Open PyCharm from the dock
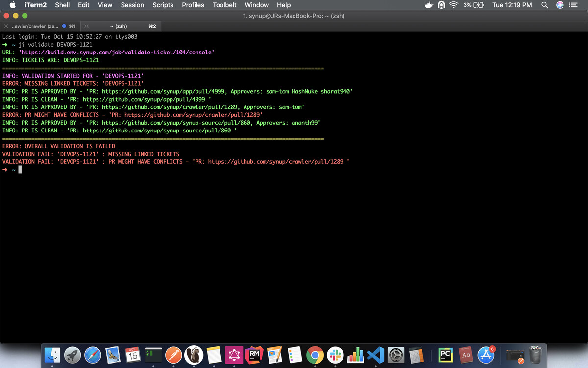Image resolution: width=588 pixels, height=368 pixels. tap(445, 354)
